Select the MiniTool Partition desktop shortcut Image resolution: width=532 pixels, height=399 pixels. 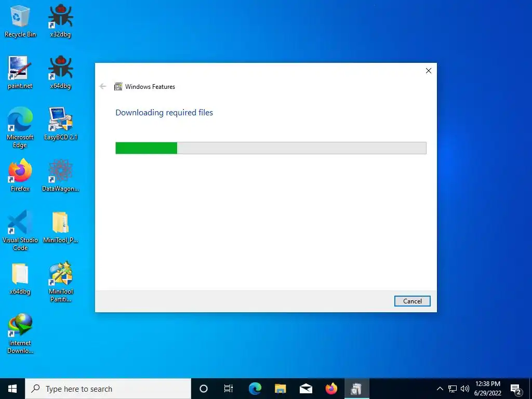coord(60,282)
